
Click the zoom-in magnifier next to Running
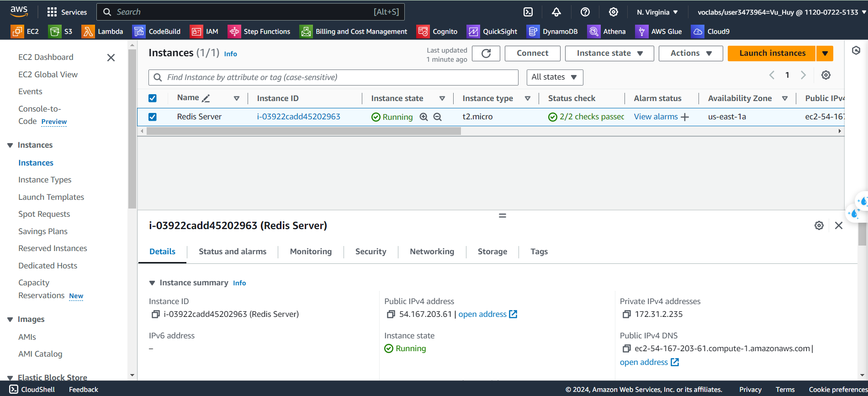click(423, 117)
